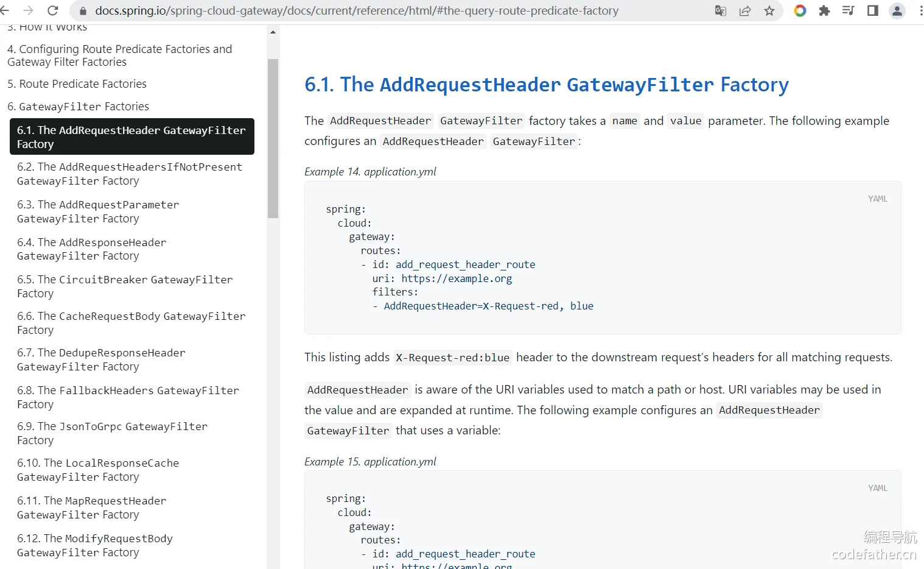Go to 6.10 LocalResponseCache section
Image resolution: width=924 pixels, height=569 pixels.
click(98, 470)
